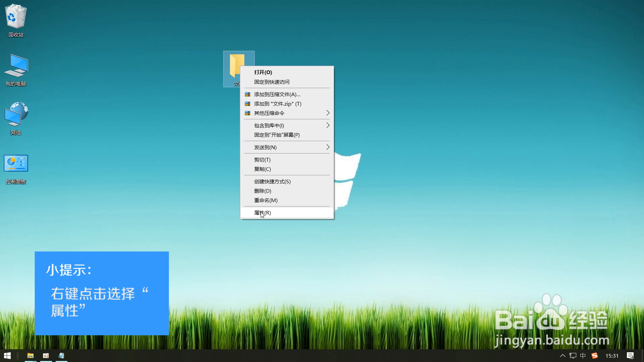Choose 重命名(M) from the context menu
Screen dimensions: 644x362
coord(287,200)
